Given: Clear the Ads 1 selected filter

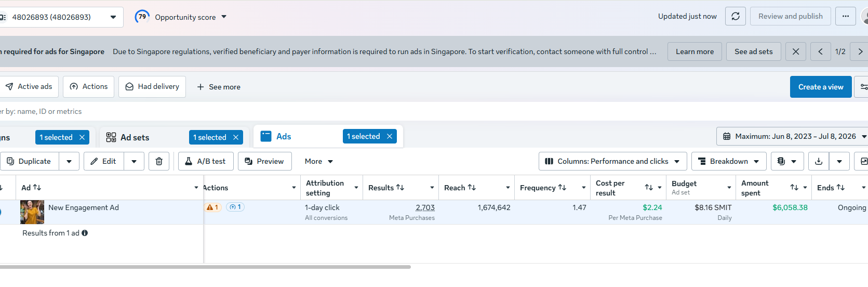Looking at the screenshot, I should (x=390, y=136).
